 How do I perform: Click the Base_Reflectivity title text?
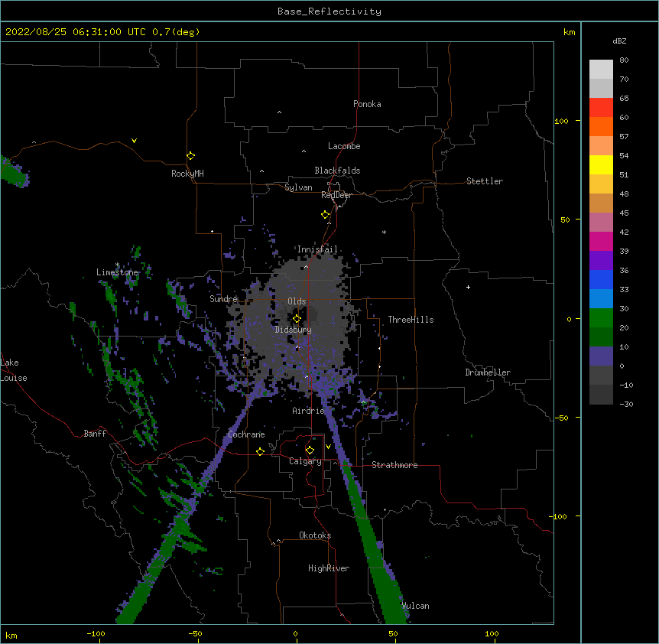coord(329,11)
